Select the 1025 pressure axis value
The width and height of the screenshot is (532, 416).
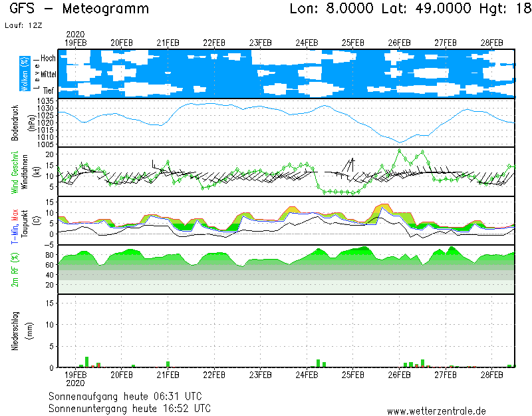point(45,115)
